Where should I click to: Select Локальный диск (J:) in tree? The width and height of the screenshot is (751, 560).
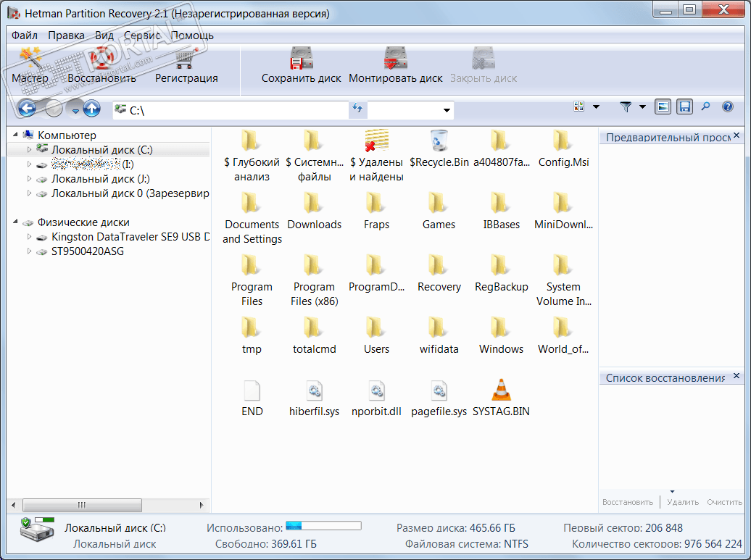coord(94,179)
